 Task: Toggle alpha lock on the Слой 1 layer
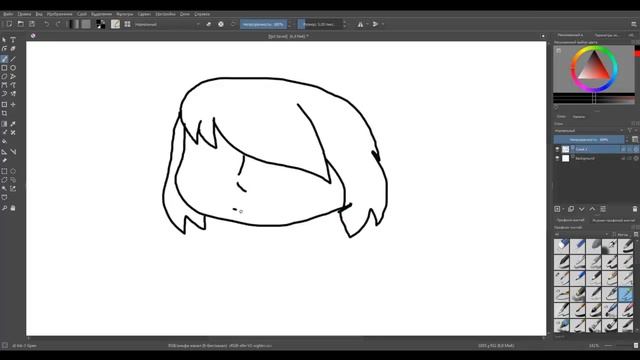(x=636, y=149)
